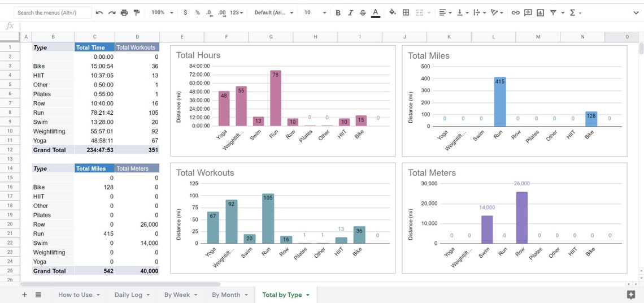The width and height of the screenshot is (644, 303).
Task: Click the Row bar in Total Meters chart
Action: click(521, 218)
